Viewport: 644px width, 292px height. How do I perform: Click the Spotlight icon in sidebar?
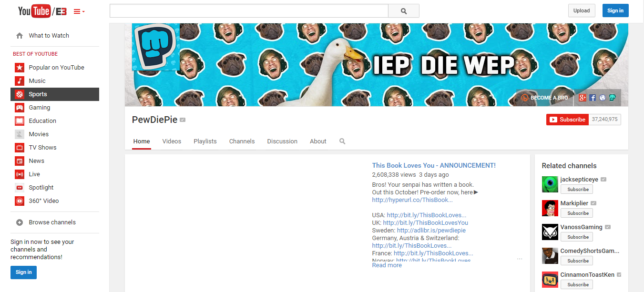click(x=20, y=188)
